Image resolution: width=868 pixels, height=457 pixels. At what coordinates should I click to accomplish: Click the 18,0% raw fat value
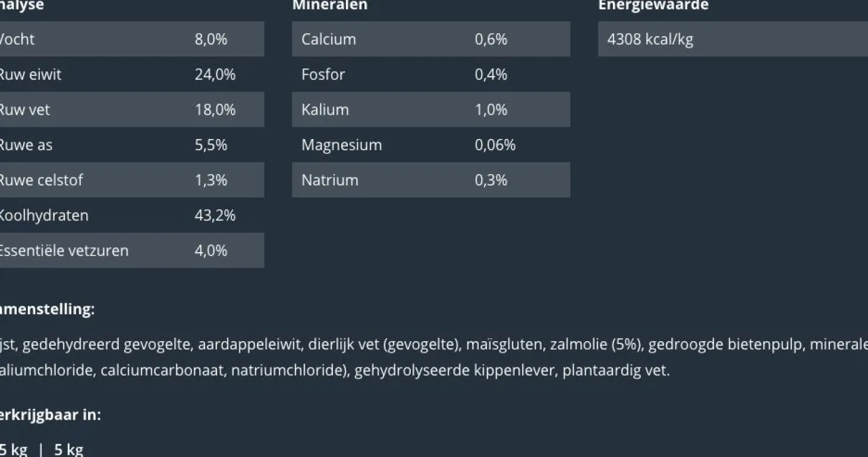pos(215,109)
